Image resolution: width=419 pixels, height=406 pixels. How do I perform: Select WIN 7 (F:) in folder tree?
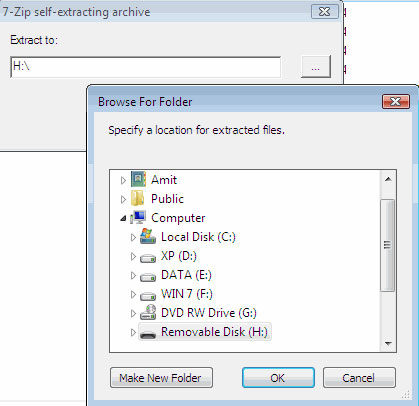(x=187, y=294)
